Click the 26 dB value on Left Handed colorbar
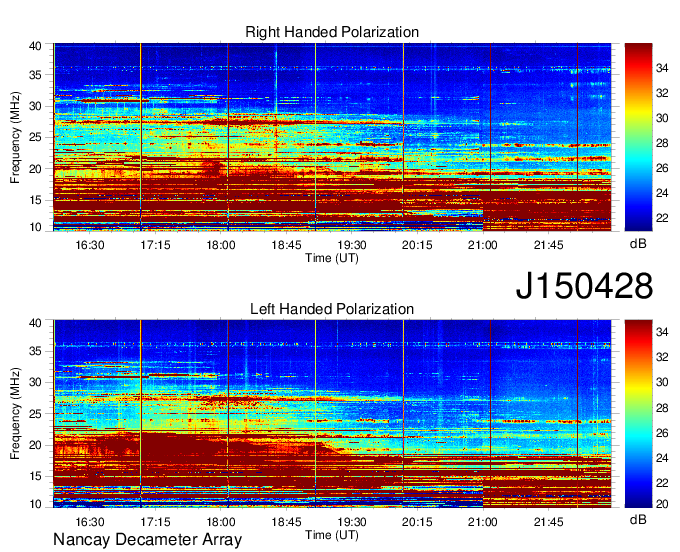This screenshot has height=552, width=680. 662,433
